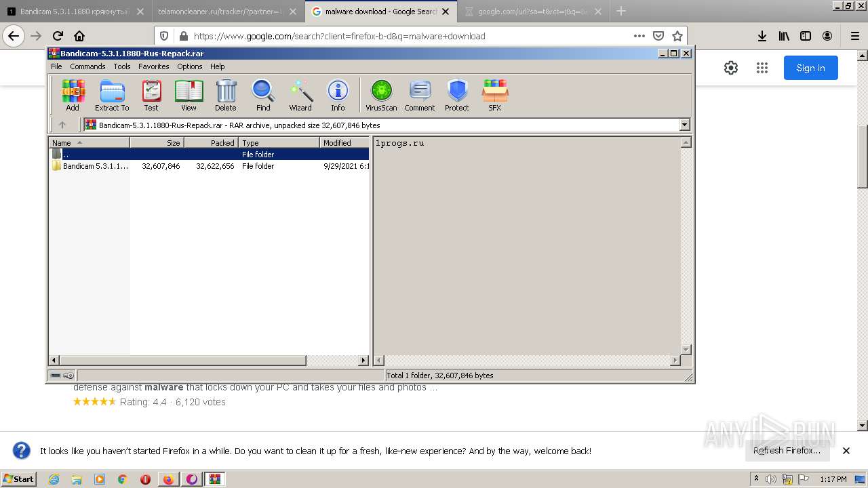Open Google apps grid
The image size is (868, 488).
(762, 68)
